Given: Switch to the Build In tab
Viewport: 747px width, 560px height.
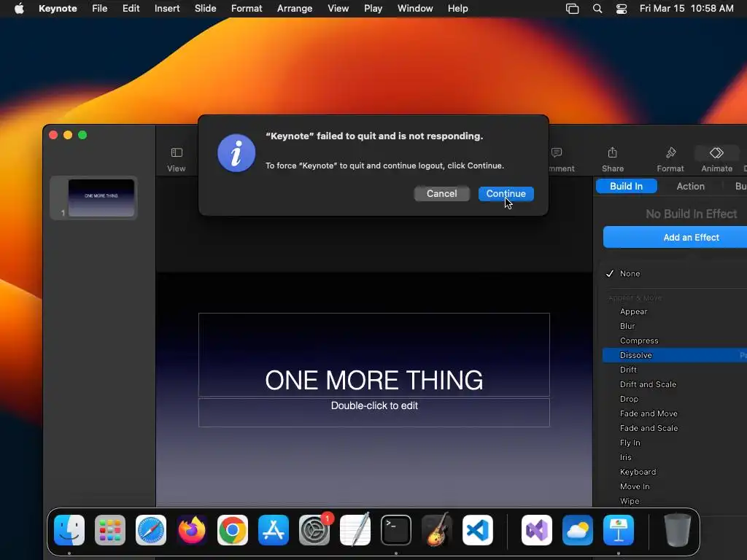Looking at the screenshot, I should pyautogui.click(x=626, y=186).
